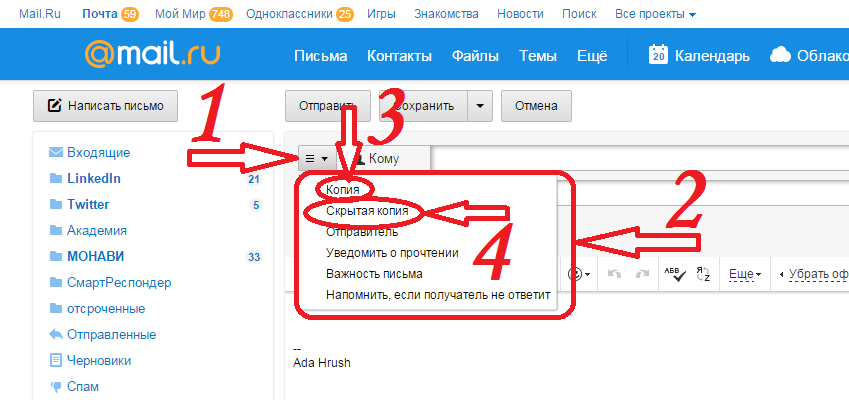Open the Ещё menu in blue header
This screenshot has width=849, height=400.
click(592, 56)
